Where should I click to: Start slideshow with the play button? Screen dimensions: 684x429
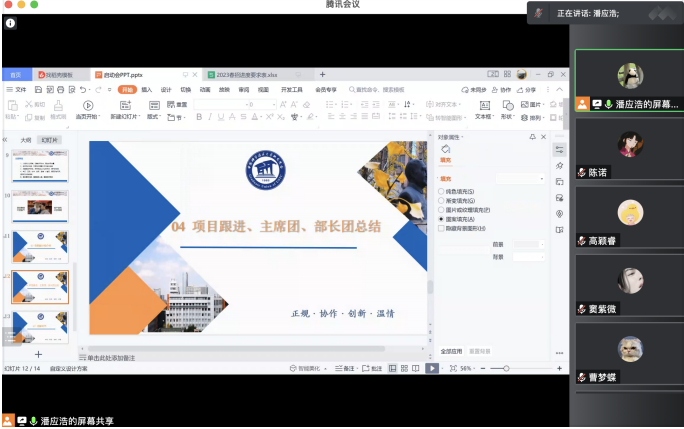click(x=432, y=368)
